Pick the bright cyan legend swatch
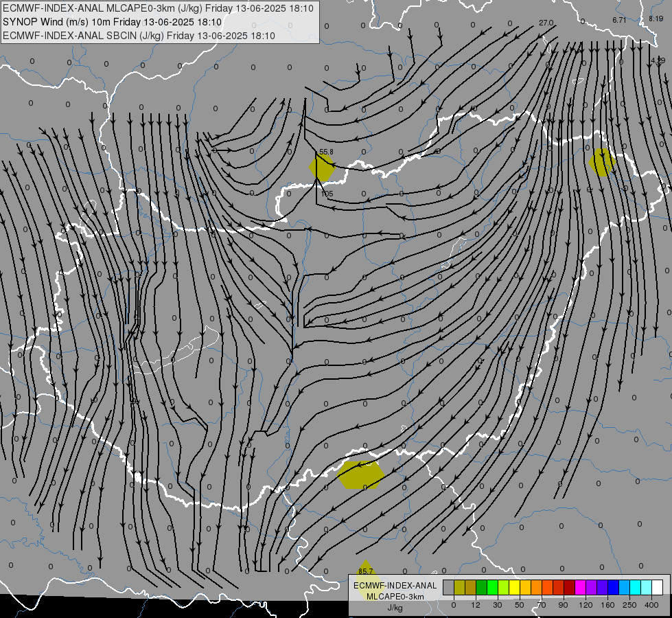 pyautogui.click(x=635, y=588)
